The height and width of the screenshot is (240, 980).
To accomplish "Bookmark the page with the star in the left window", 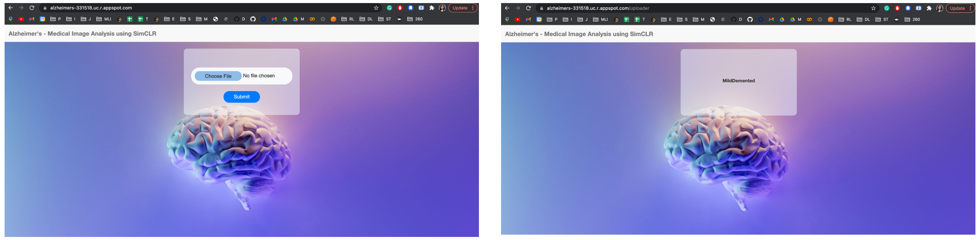I will point(376,8).
